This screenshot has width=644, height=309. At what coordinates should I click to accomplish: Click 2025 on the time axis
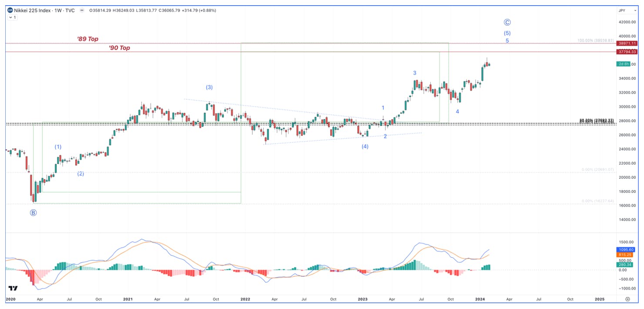[599, 299]
